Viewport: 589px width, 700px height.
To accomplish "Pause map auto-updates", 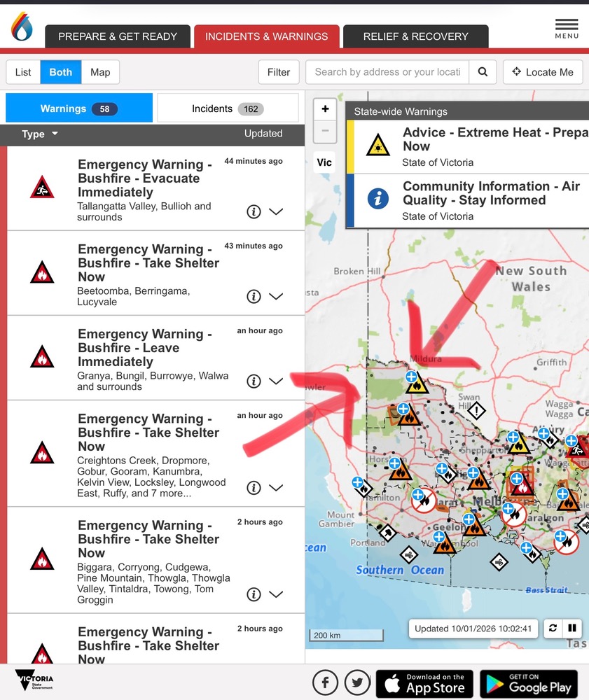I will pos(571,628).
